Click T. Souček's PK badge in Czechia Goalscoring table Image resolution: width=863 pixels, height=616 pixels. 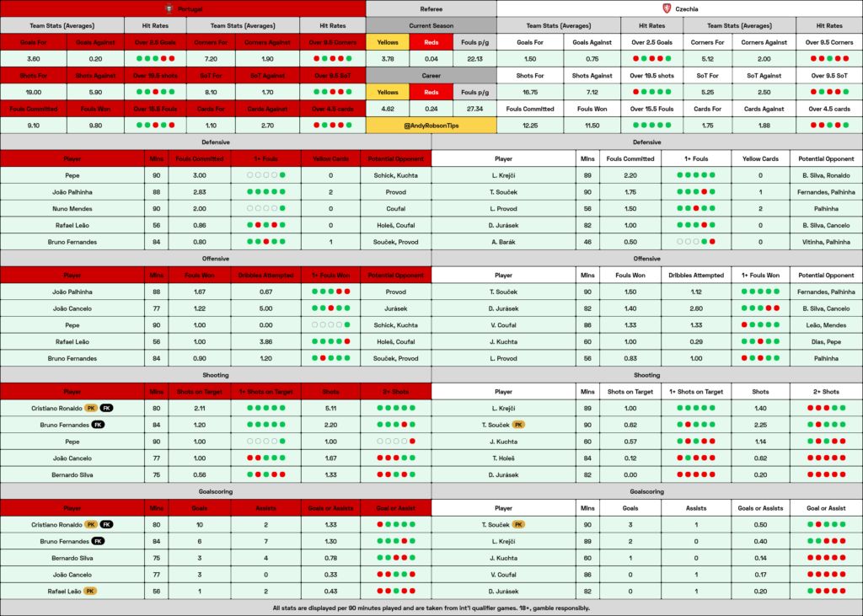518,524
